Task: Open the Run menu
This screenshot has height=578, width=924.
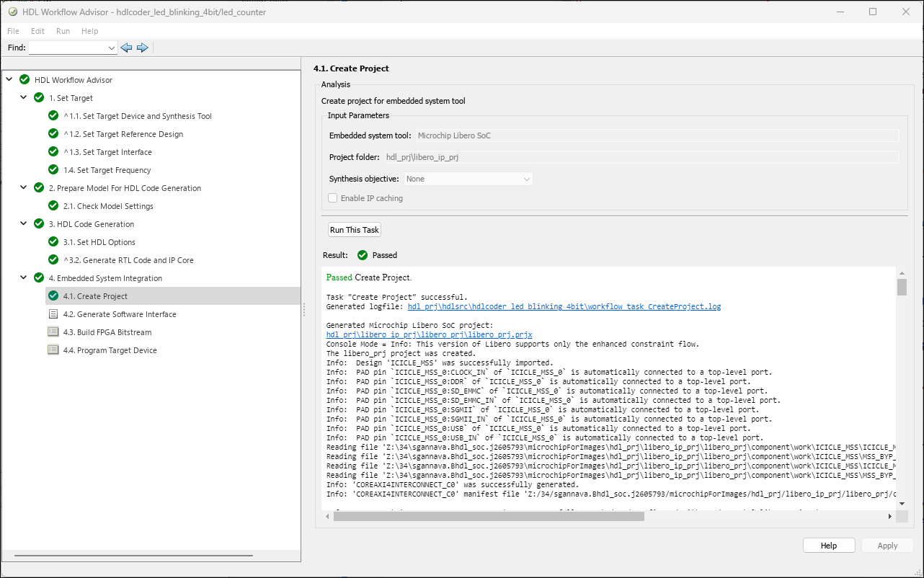Action: pyautogui.click(x=63, y=31)
